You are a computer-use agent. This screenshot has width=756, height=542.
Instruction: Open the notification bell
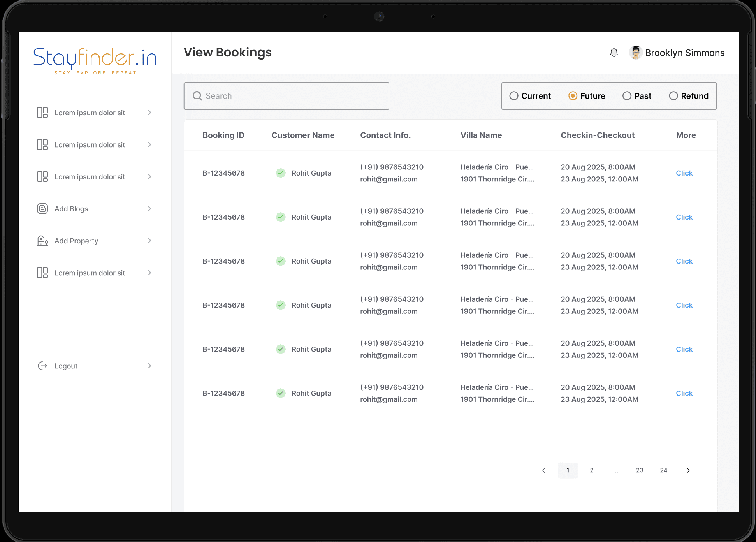click(614, 53)
